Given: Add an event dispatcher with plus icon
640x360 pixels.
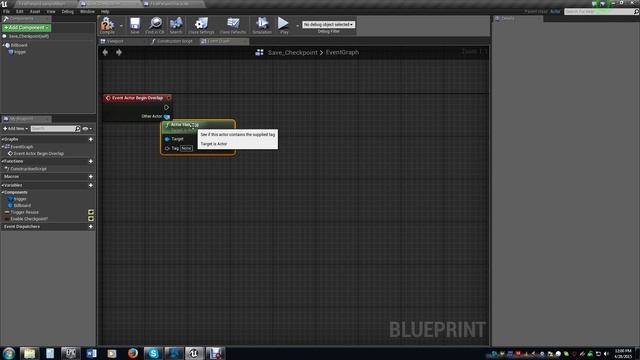Looking at the screenshot, I should point(91,227).
